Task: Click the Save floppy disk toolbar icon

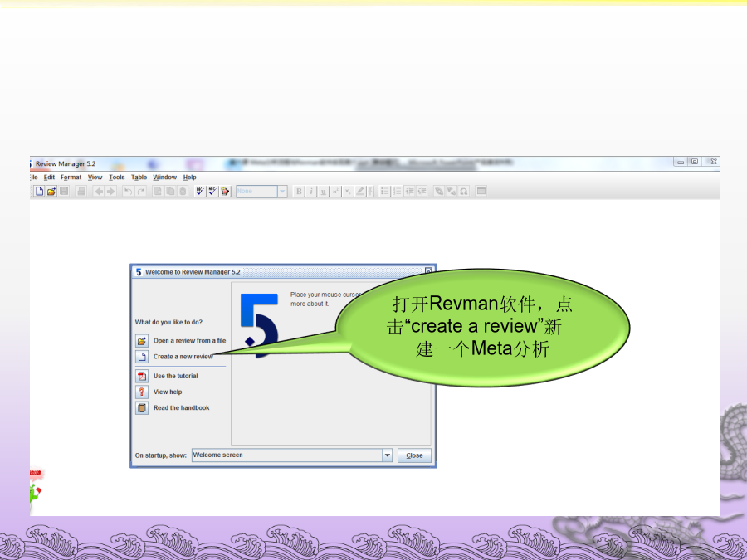Action: coord(64,192)
